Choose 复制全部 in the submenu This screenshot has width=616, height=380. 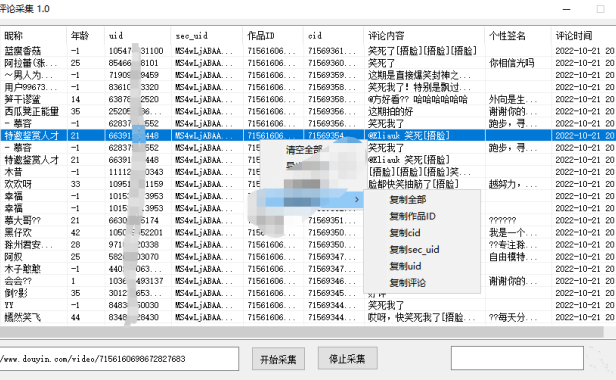(407, 200)
